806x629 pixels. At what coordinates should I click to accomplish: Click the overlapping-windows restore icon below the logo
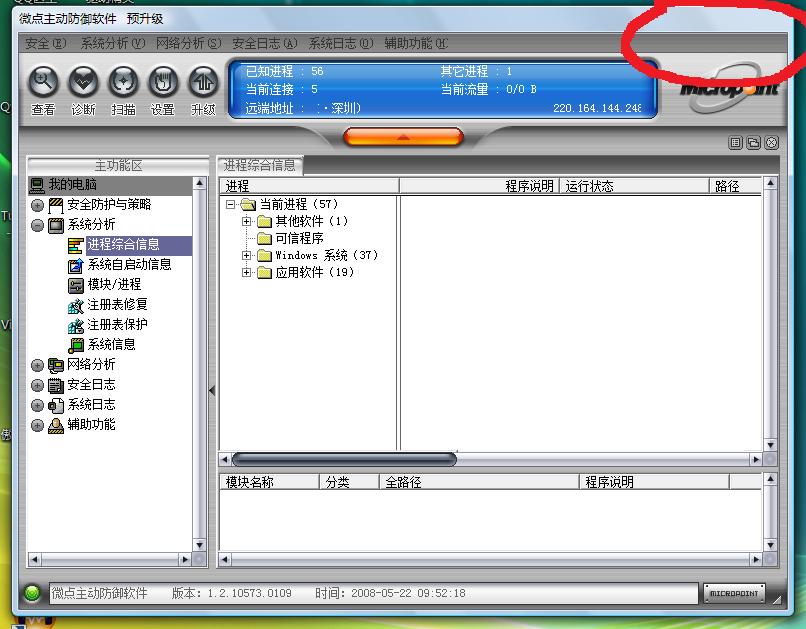pyautogui.click(x=754, y=143)
